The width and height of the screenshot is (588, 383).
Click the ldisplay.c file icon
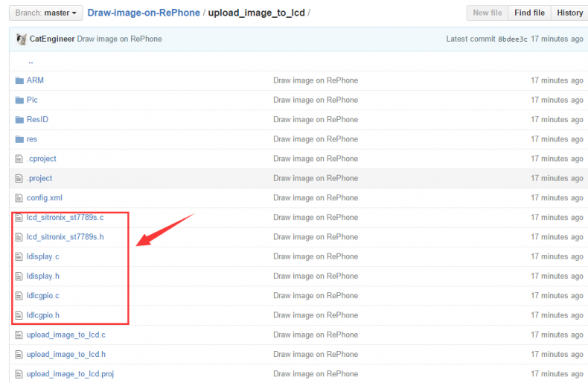[x=19, y=257]
